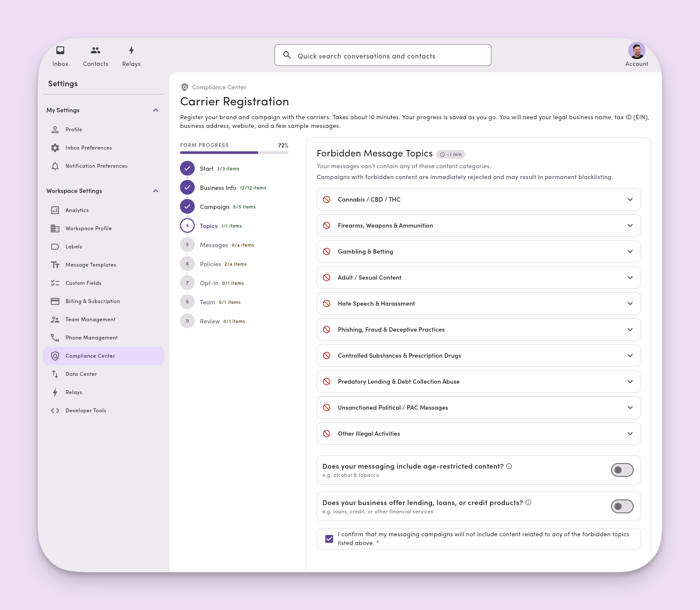The width and height of the screenshot is (700, 610).
Task: Open Message Templates settings
Action: 104,265
